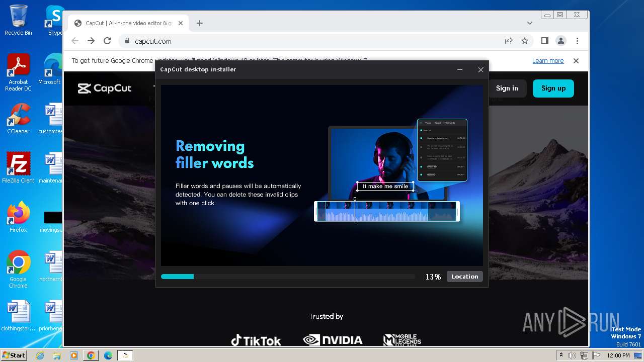Click the 13% progress text
The height and width of the screenshot is (362, 644).
point(433,277)
